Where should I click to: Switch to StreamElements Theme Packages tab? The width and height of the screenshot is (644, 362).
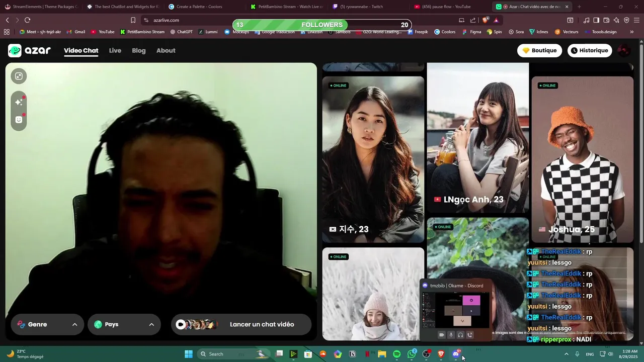click(41, 7)
